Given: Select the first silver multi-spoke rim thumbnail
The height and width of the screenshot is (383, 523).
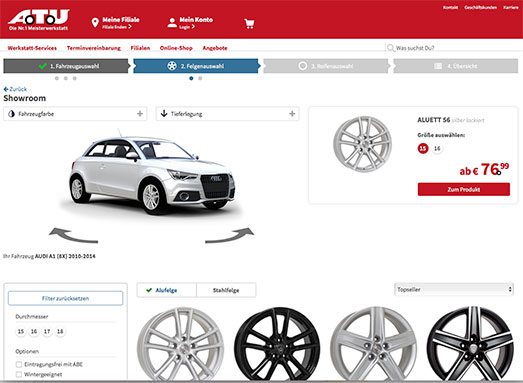Looking at the screenshot, I should coord(181,344).
